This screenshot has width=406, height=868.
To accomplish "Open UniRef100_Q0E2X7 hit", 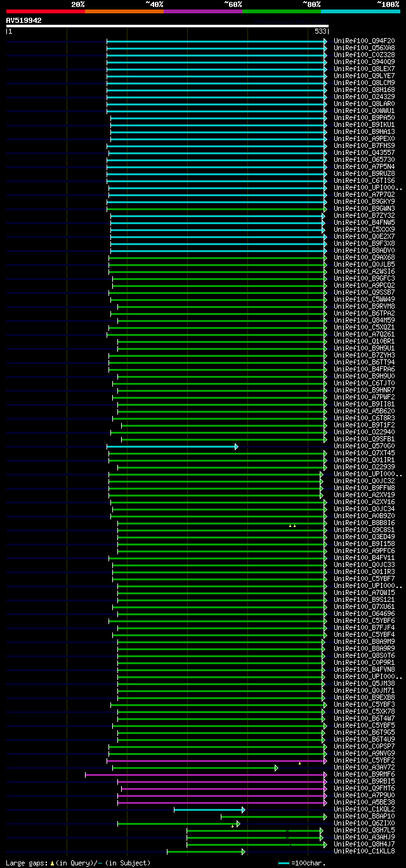I will [x=364, y=236].
